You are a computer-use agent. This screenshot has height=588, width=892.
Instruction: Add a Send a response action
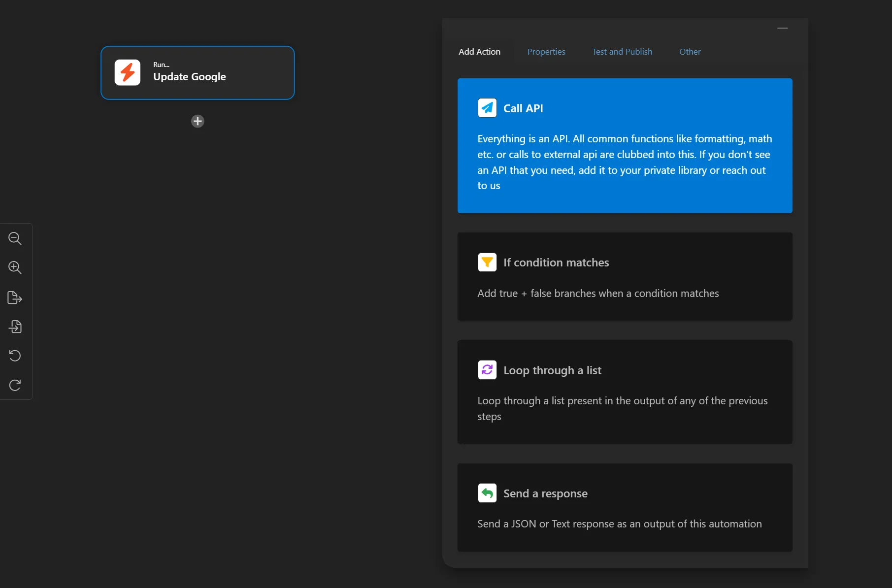625,507
